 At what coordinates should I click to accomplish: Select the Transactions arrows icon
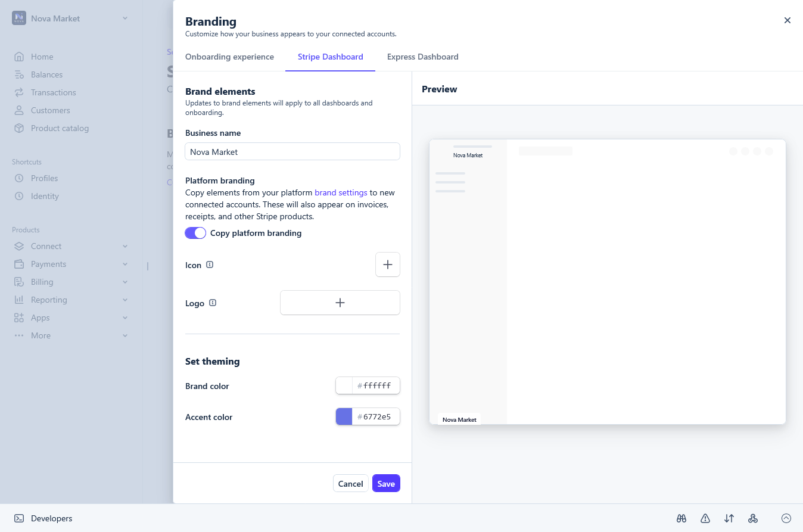coord(19,92)
